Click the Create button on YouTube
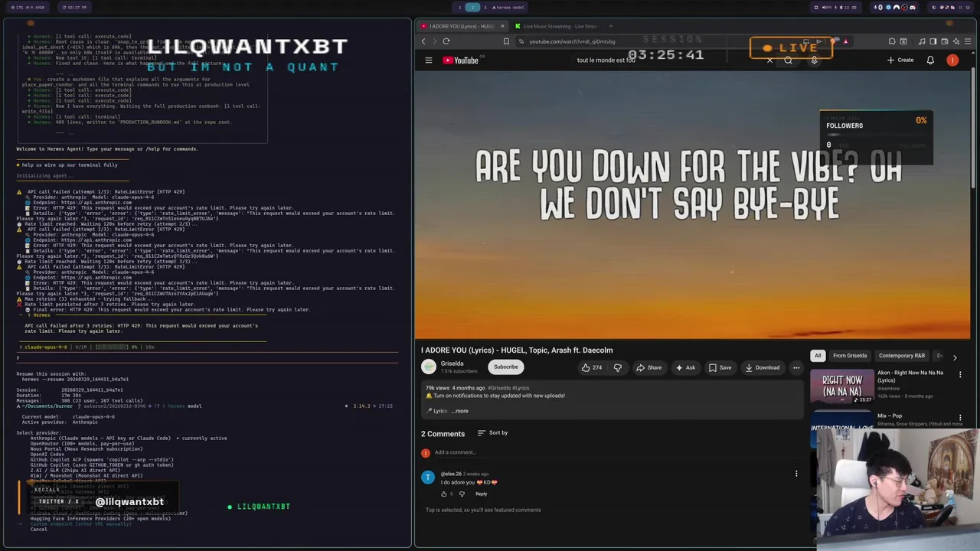Screen dimensions: 980x551 [x=900, y=60]
